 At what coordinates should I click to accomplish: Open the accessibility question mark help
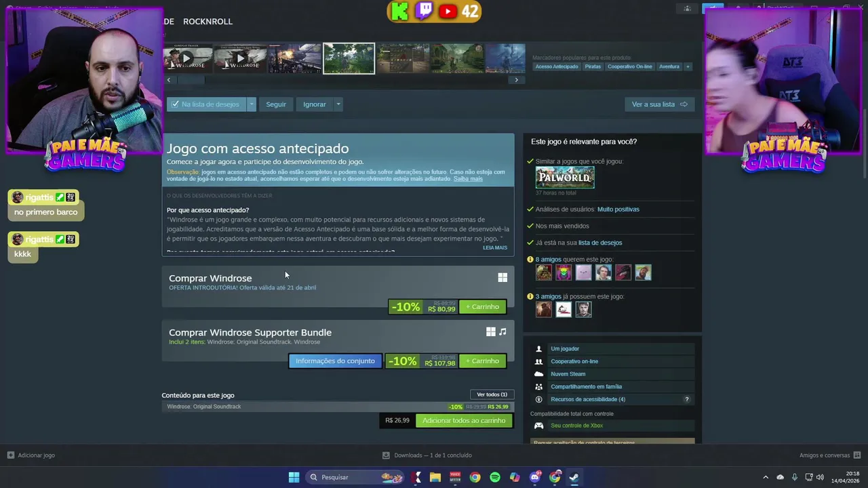pos(686,399)
